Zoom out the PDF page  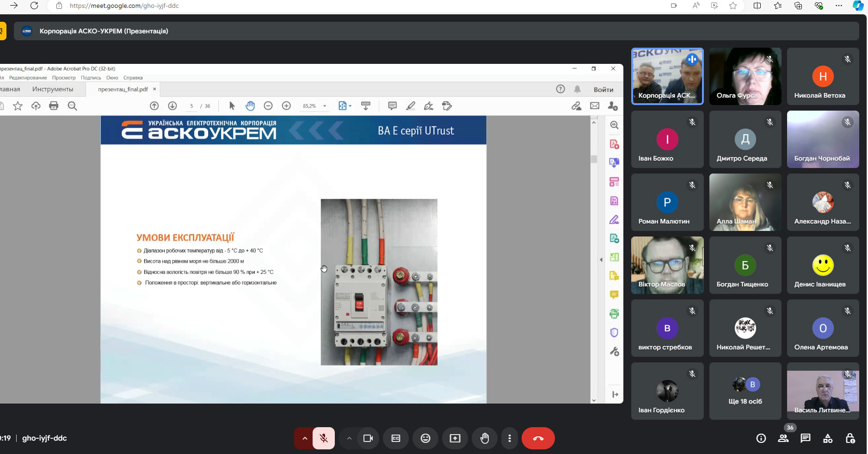click(268, 106)
